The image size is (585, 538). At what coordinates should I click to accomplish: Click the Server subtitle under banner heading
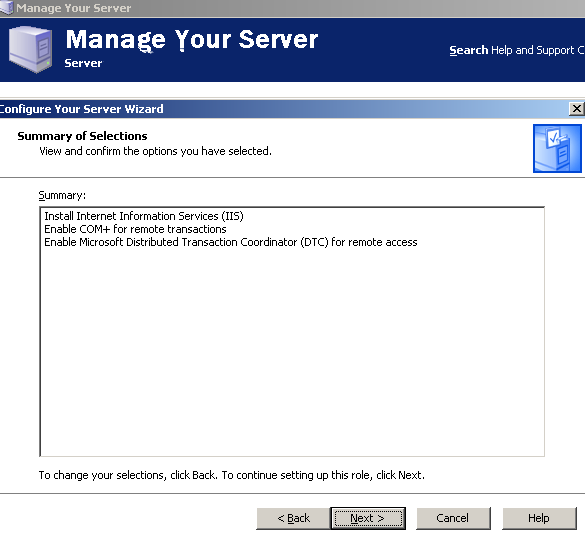pos(83,63)
